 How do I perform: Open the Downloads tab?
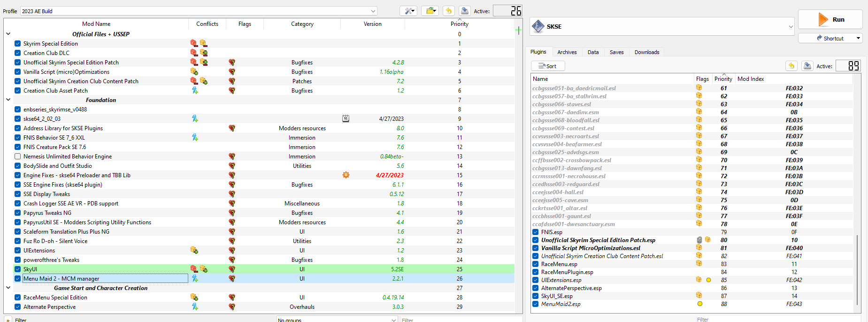pos(646,52)
